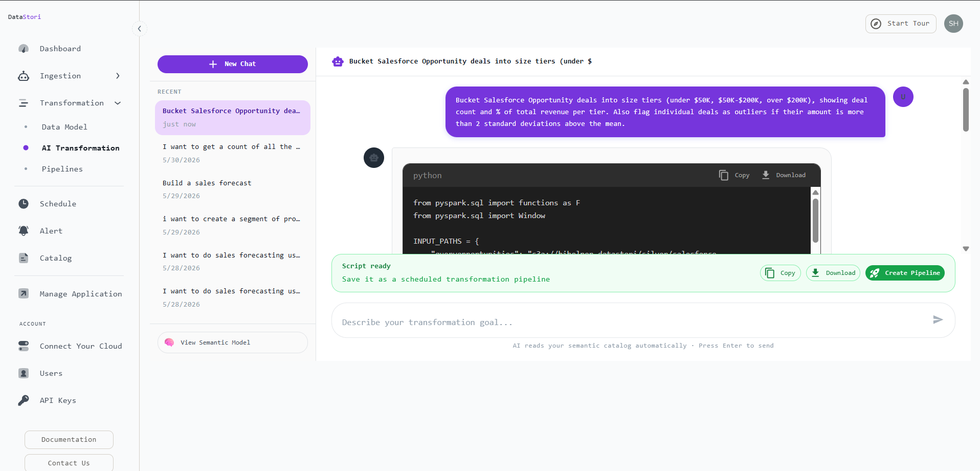Screen dimensions: 980x471
Task: Click the Transformation lines icon
Action: click(24, 103)
